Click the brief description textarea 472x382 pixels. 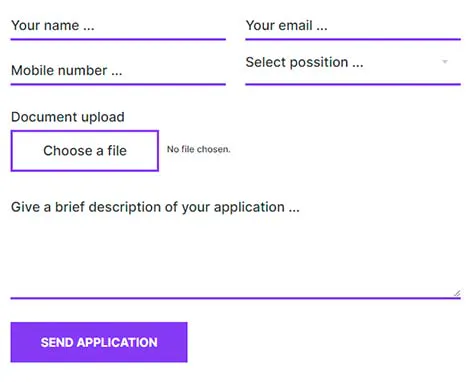(x=236, y=246)
